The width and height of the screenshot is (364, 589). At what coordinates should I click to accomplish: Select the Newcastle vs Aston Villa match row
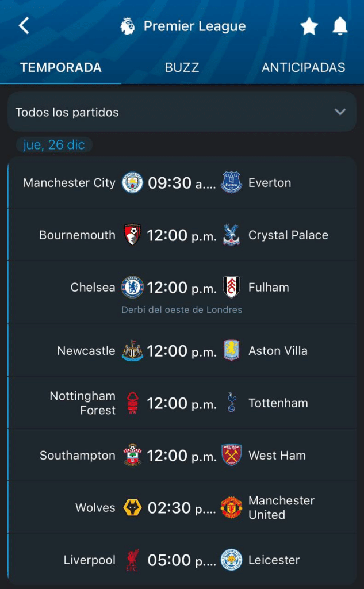click(x=182, y=350)
